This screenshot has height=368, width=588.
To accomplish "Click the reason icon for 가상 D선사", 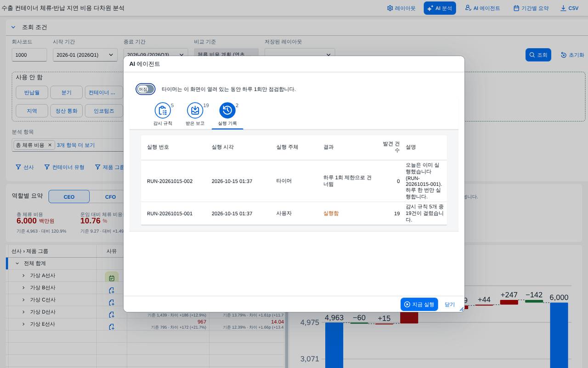I will tap(112, 315).
